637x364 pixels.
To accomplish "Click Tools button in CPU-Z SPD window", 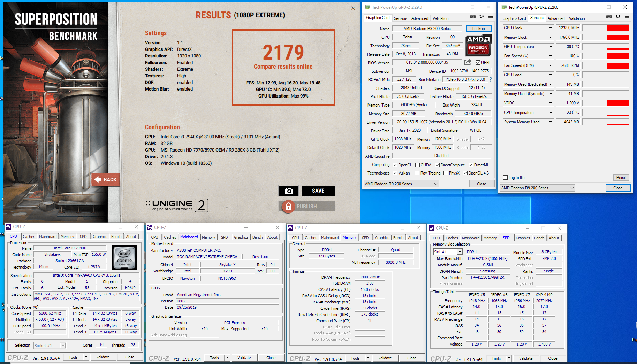I will pos(496,358).
